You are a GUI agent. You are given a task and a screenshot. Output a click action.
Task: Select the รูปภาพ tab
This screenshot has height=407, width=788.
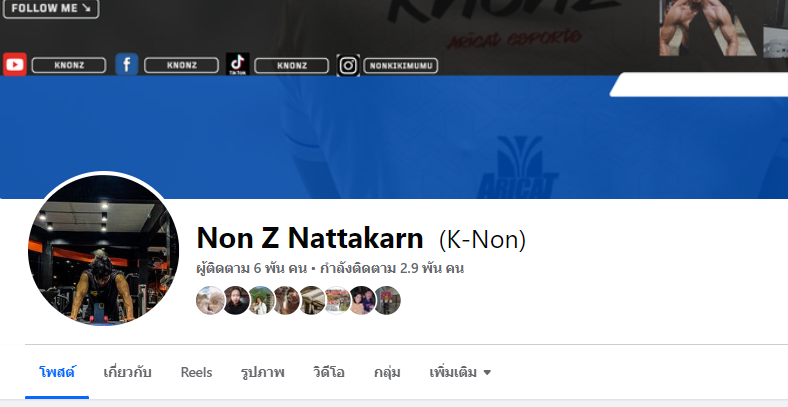coord(262,372)
